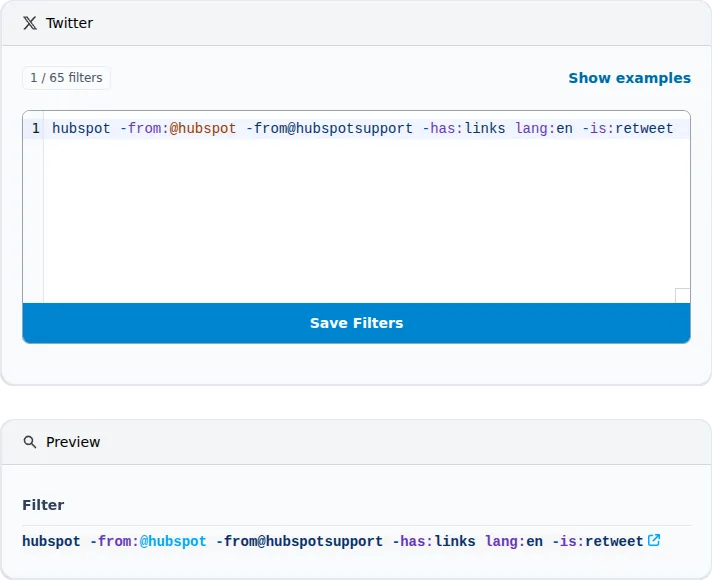
Task: Click -from@hubspotsupport text in the editor
Action: [x=329, y=129]
